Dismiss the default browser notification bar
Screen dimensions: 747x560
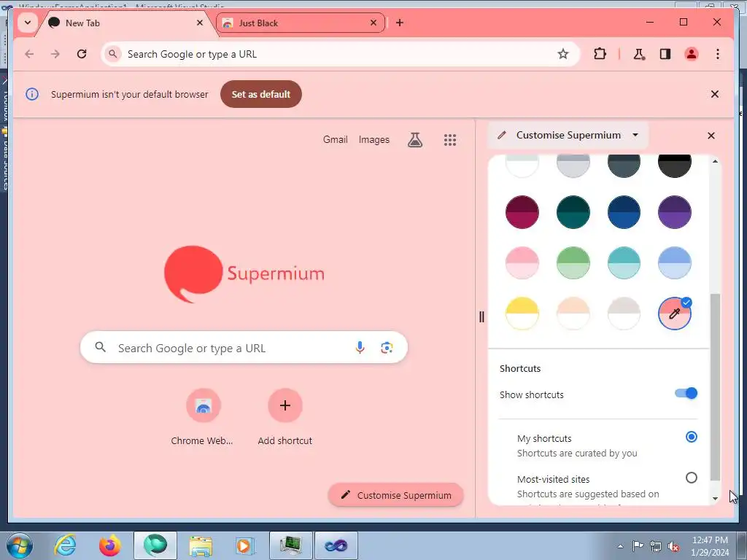pos(715,94)
